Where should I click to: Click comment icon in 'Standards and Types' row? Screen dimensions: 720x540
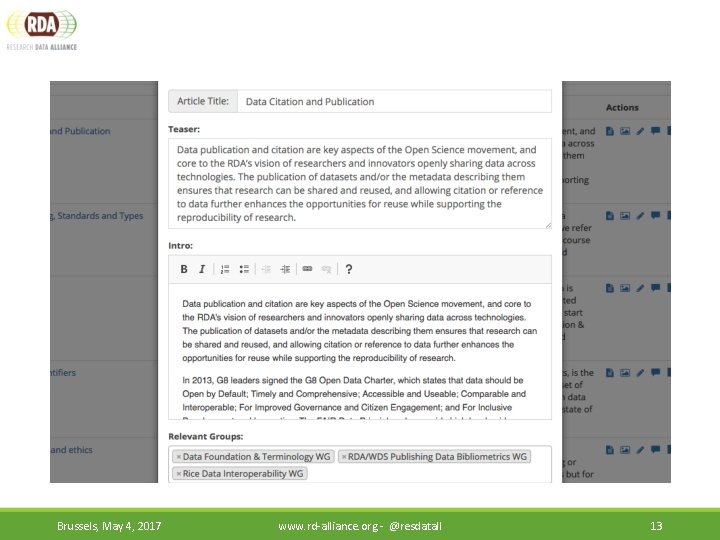(x=655, y=215)
